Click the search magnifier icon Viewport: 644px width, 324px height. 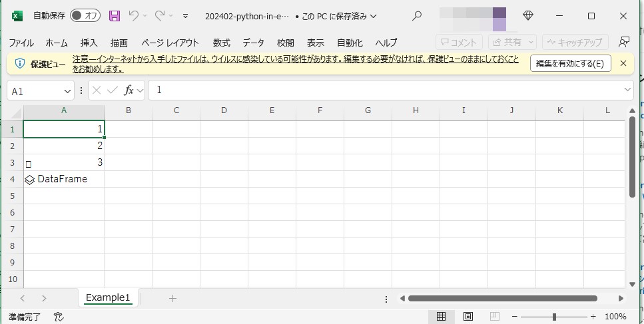[417, 16]
